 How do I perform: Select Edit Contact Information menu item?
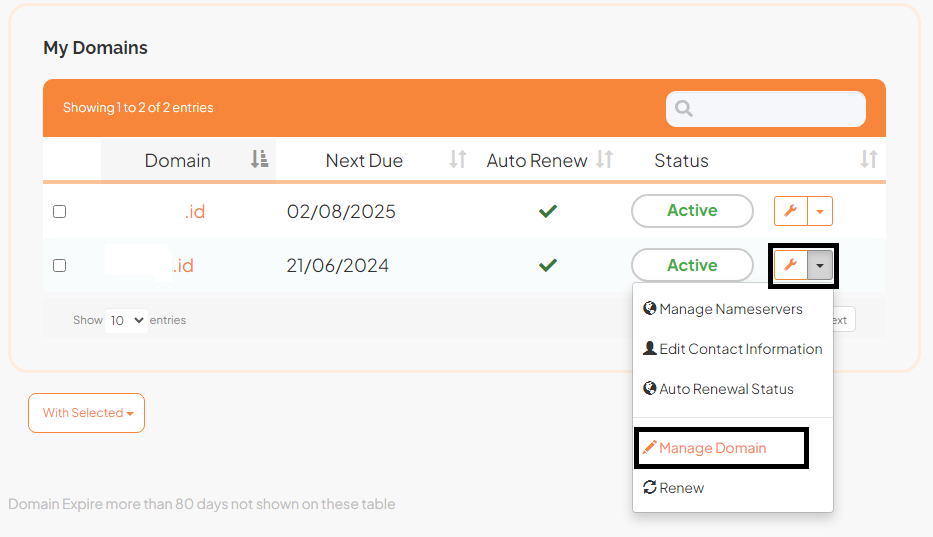[740, 349]
